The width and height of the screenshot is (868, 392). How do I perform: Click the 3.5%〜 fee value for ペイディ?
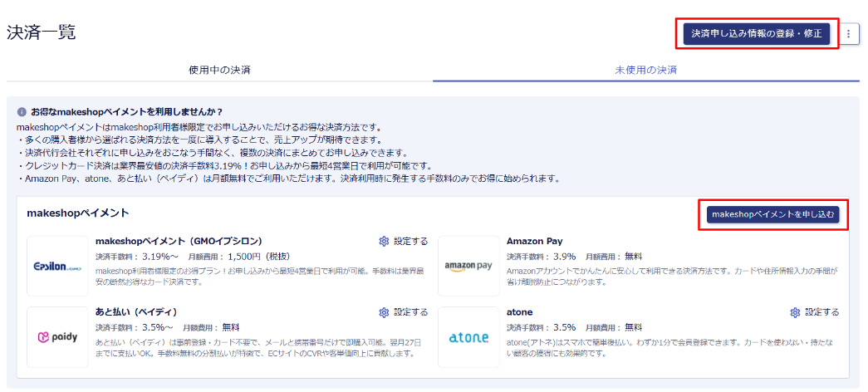[158, 326]
